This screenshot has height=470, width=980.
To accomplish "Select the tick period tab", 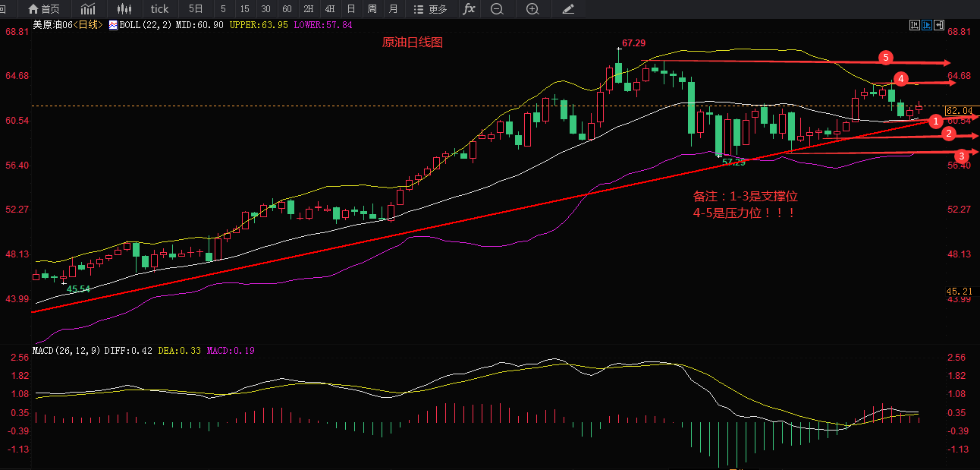I will click(159, 9).
